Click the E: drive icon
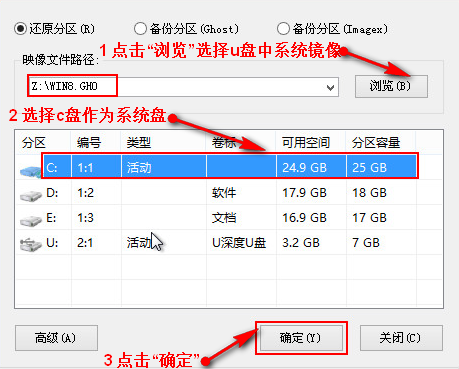The height and width of the screenshot is (369, 459). (x=31, y=220)
